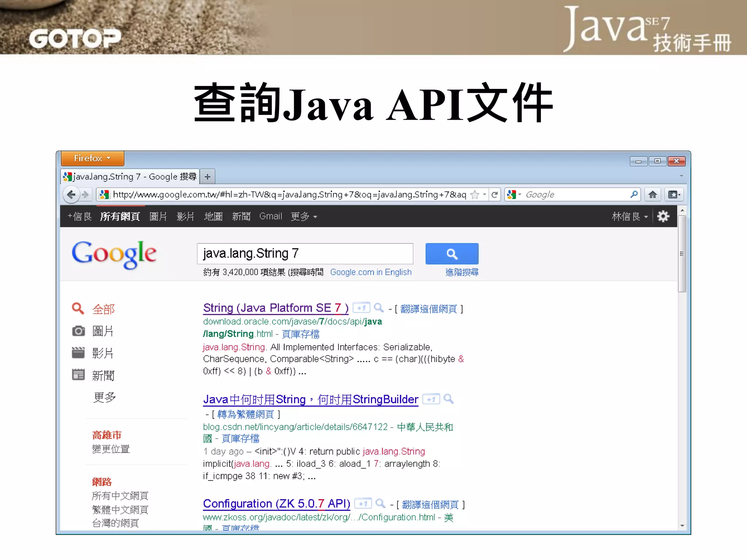747x560 pixels.
Task: Select 圖片 filter in left sidebar
Action: click(x=103, y=331)
